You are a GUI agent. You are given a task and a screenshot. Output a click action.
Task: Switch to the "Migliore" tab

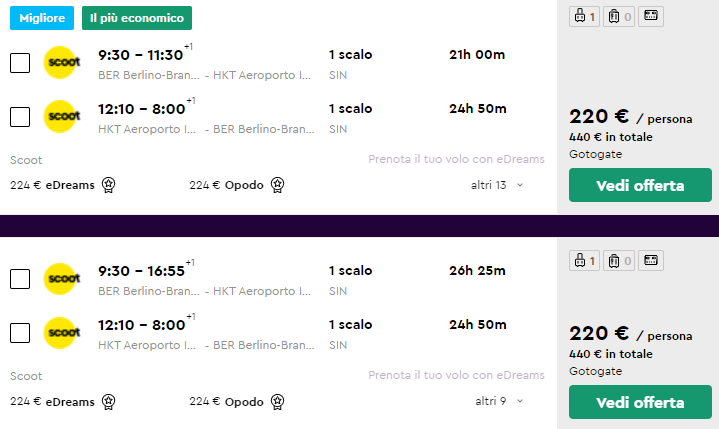(42, 18)
